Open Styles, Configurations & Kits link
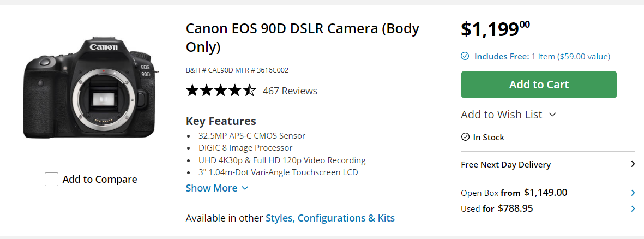Image resolution: width=644 pixels, height=239 pixels. tap(330, 218)
